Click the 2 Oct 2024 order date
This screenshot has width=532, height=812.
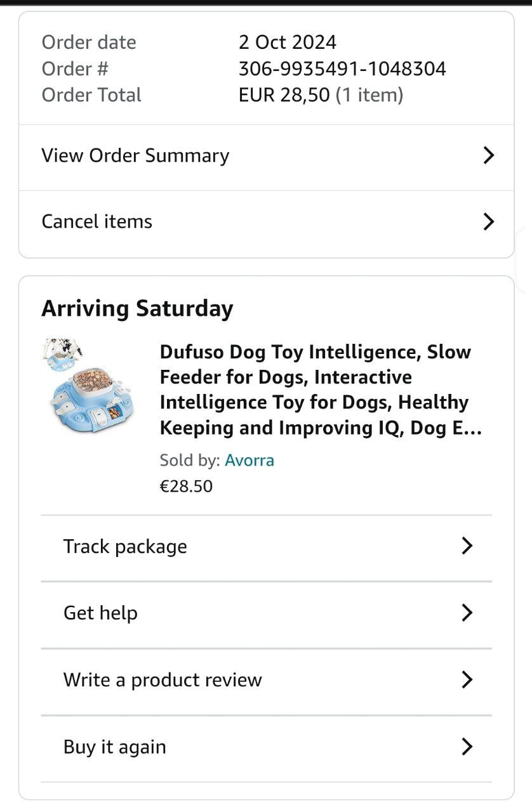coord(288,43)
